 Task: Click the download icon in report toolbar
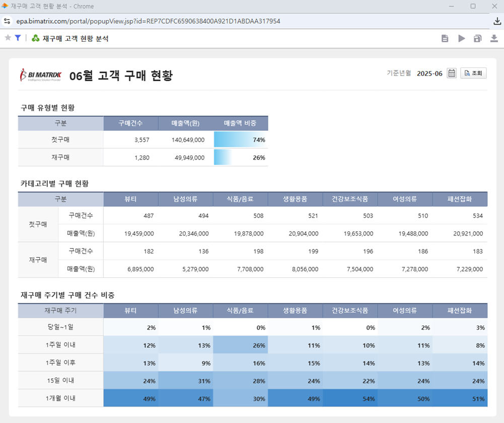tap(494, 39)
